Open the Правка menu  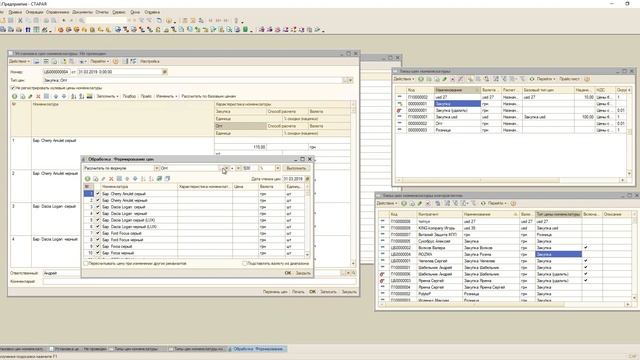click(15, 12)
